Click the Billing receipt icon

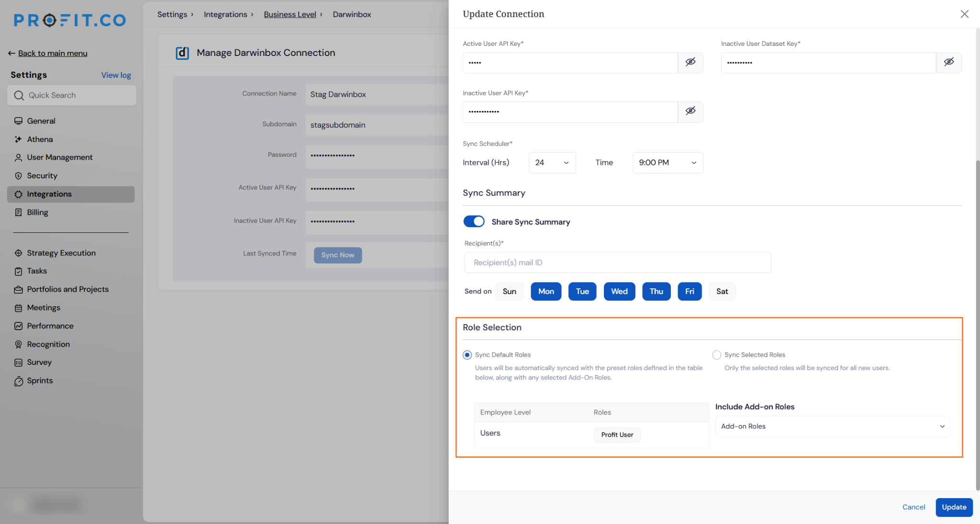point(18,212)
